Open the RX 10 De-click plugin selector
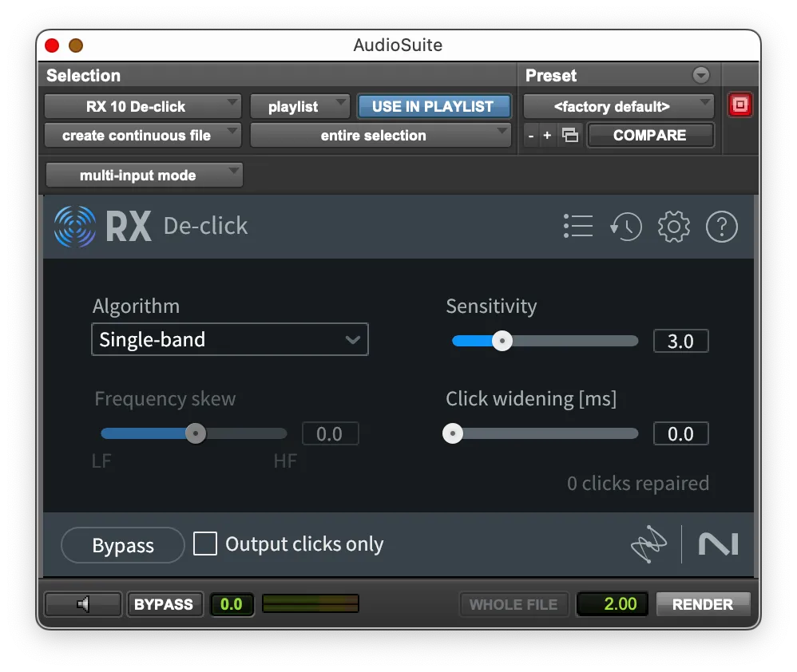The width and height of the screenshot is (797, 672). tap(143, 106)
